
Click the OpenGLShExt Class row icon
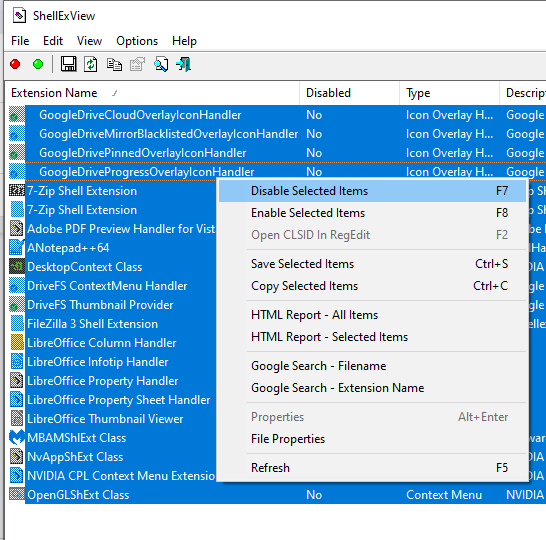[17, 495]
